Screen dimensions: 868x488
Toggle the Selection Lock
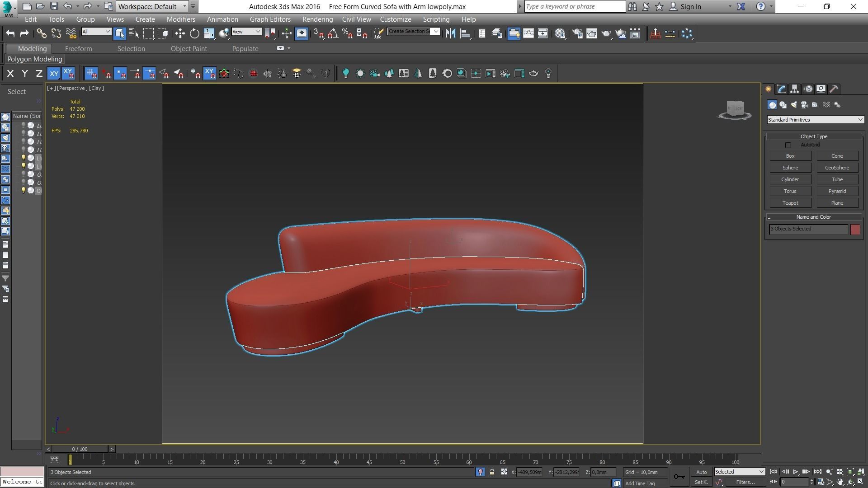(x=492, y=472)
